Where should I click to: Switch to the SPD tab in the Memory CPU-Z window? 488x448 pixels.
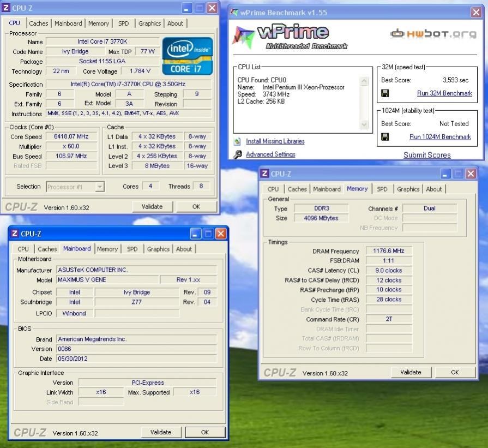click(382, 189)
